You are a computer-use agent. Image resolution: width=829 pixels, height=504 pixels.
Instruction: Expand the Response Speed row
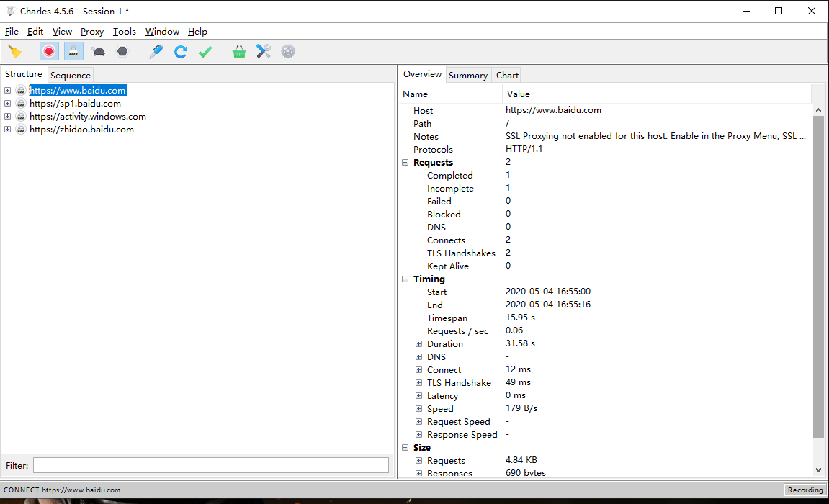[x=418, y=434]
